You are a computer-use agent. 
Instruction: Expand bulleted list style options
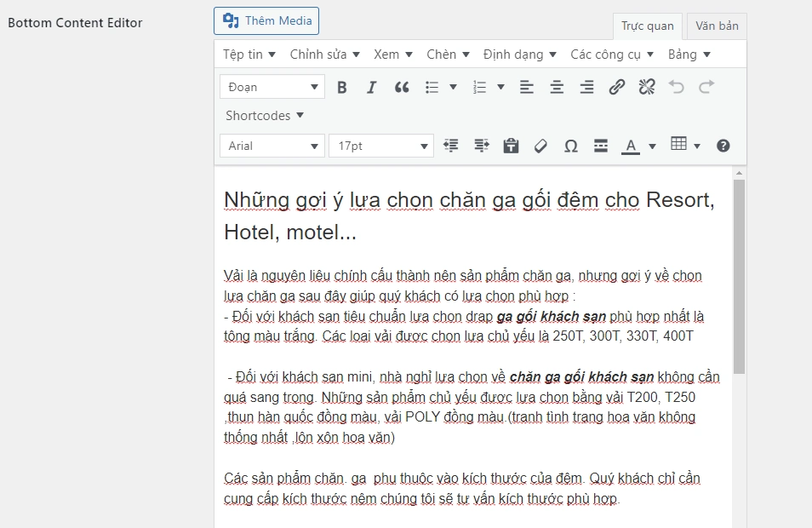(x=453, y=87)
